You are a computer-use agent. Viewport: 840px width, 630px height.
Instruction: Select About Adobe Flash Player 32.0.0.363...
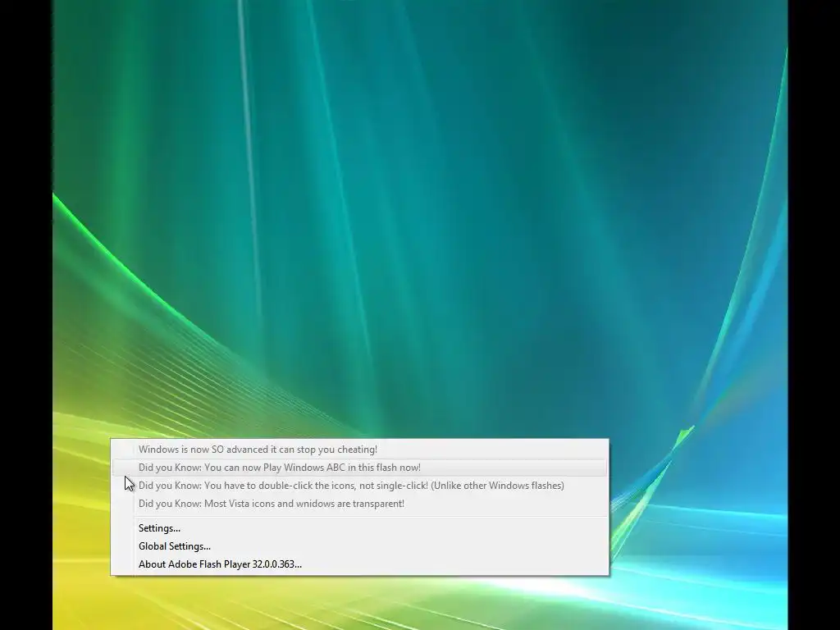[359, 564]
